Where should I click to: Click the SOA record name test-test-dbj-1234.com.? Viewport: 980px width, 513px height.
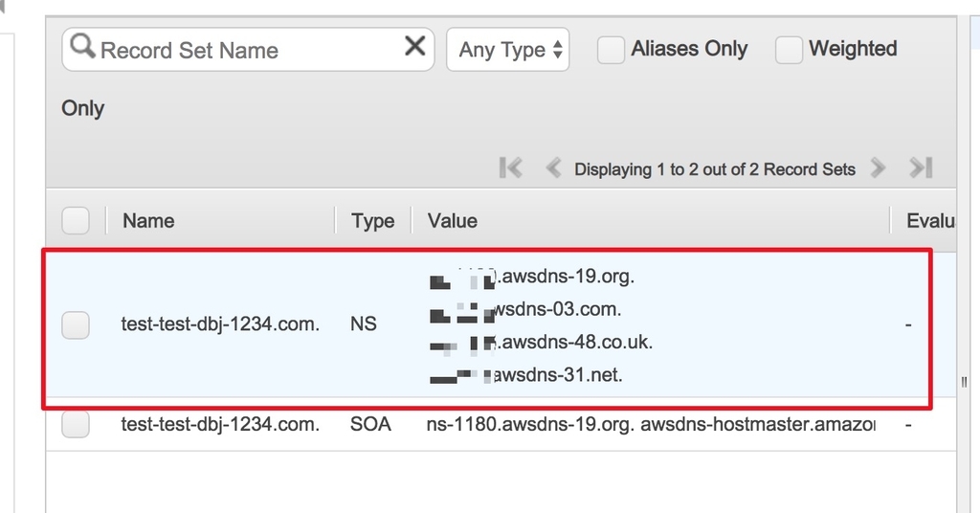coord(220,424)
